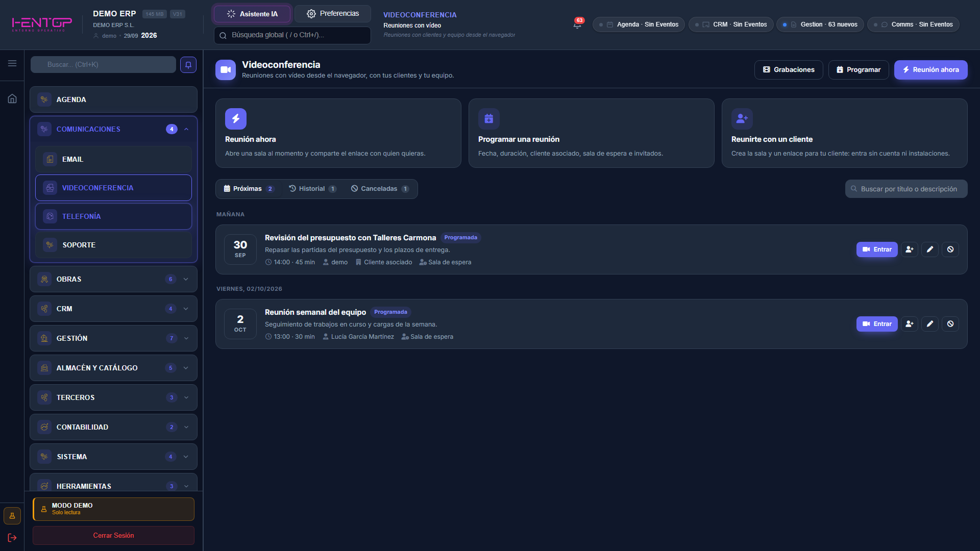The height and width of the screenshot is (551, 980).
Task: Toggle the Gestion 63 nuevos status pill
Action: [x=820, y=24]
